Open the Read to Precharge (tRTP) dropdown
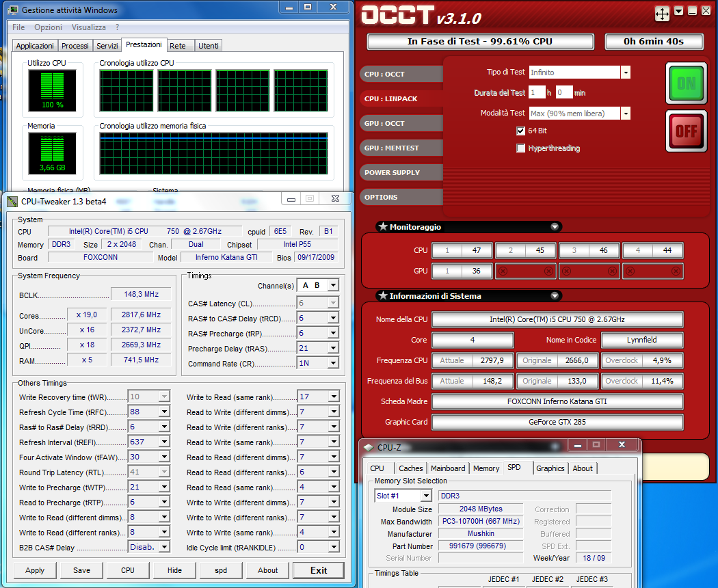This screenshot has width=718, height=588. coord(164,503)
